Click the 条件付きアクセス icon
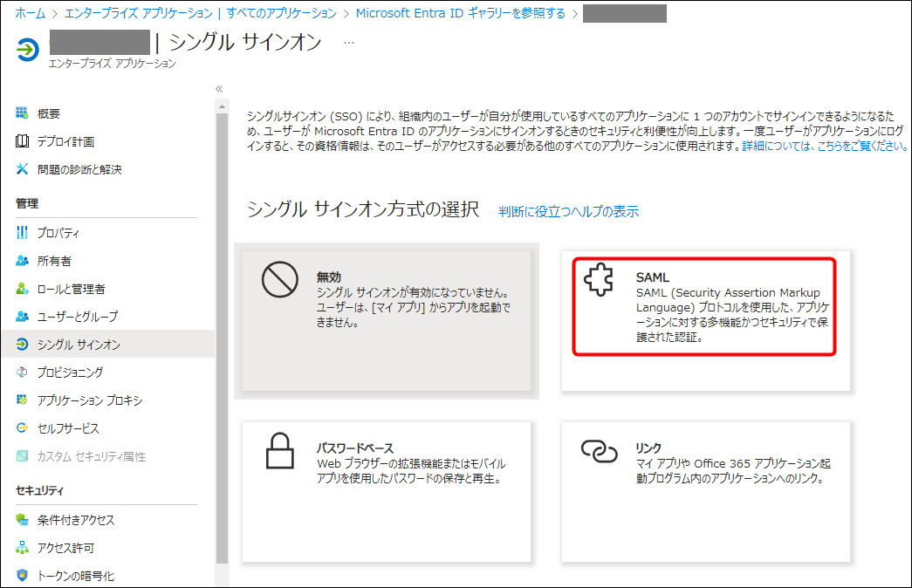The image size is (912, 588). pos(22,520)
